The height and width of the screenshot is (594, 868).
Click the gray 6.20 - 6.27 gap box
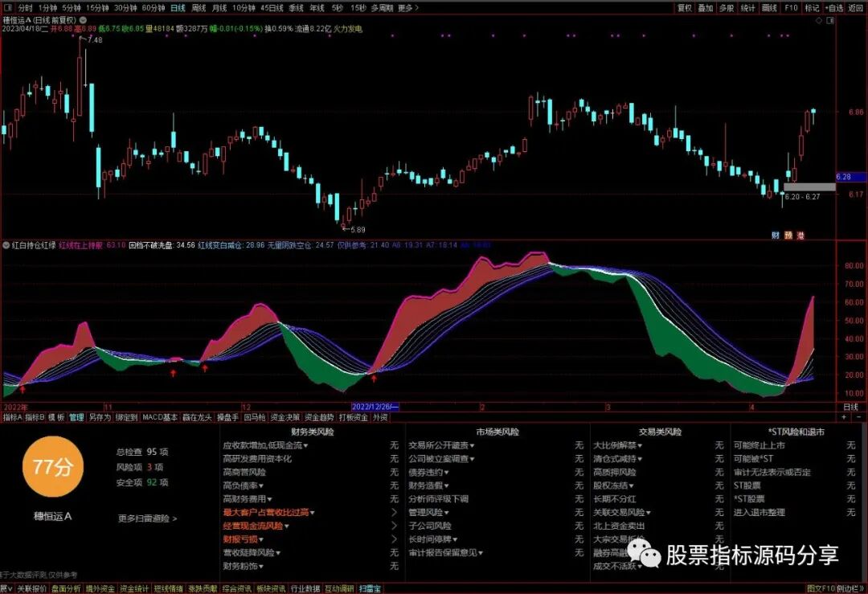[x=809, y=187]
